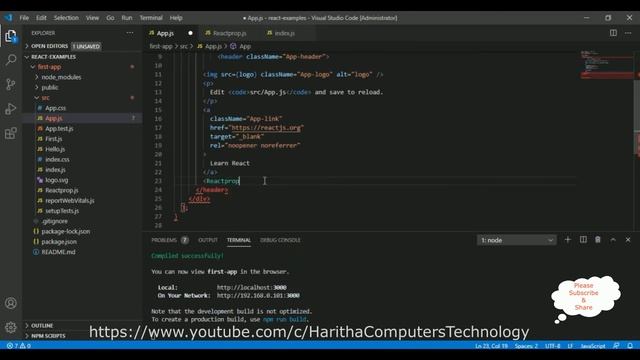Open the View menu
Viewport: 640px width, 360px height.
(92, 18)
